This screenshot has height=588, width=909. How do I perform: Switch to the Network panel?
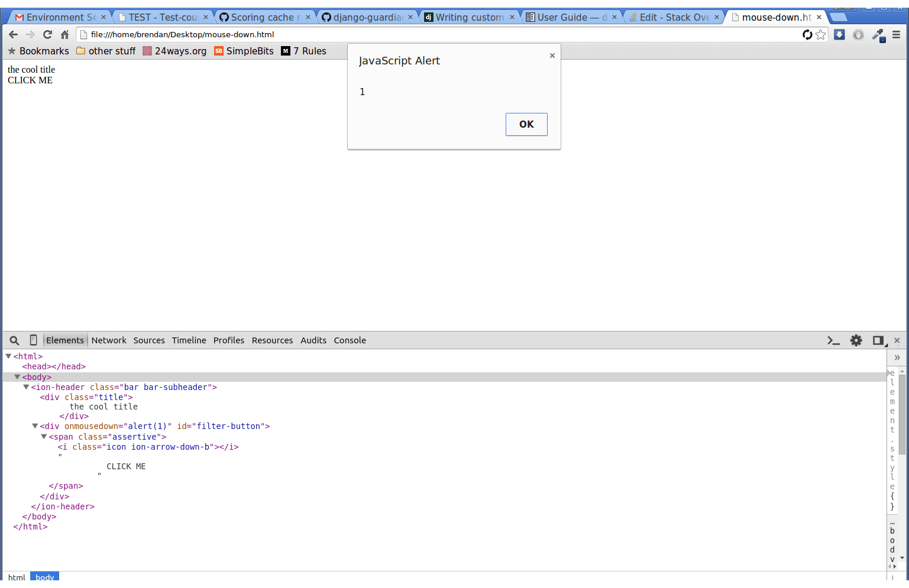tap(109, 340)
